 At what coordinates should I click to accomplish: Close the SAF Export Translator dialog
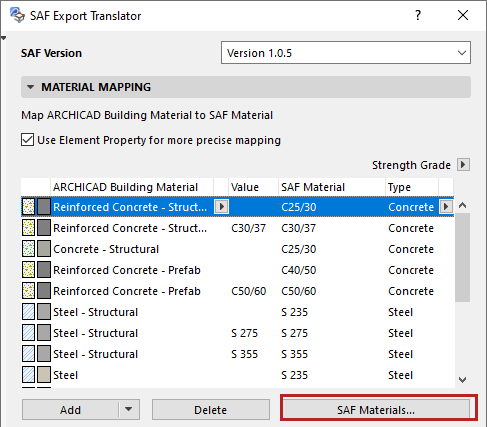click(x=463, y=15)
